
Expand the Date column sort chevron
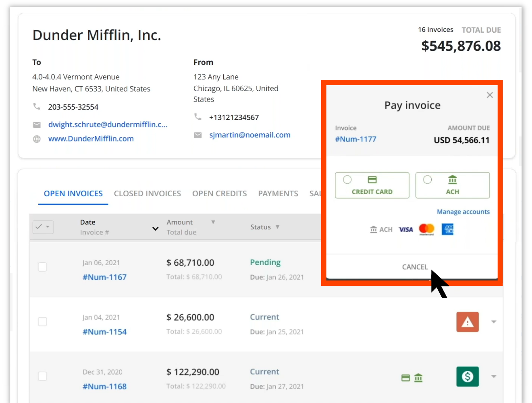pos(155,229)
